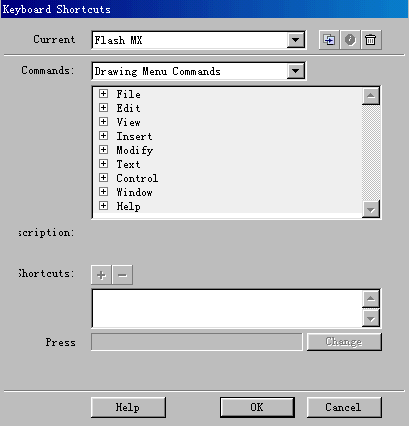409x426 pixels.
Task: Open the Current set dropdown
Action: (x=295, y=40)
